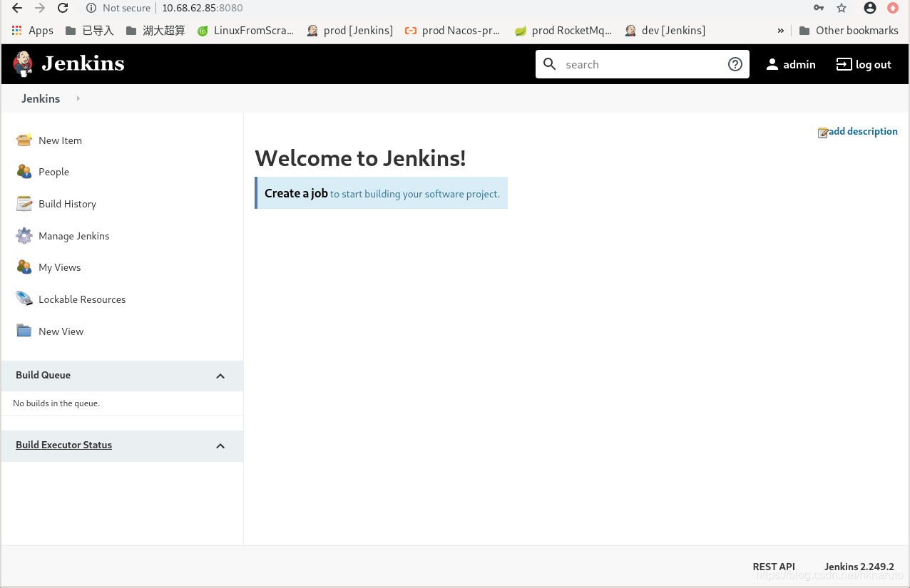Open the 已导入 bookmarks folder
This screenshot has height=588, width=910.
click(89, 30)
